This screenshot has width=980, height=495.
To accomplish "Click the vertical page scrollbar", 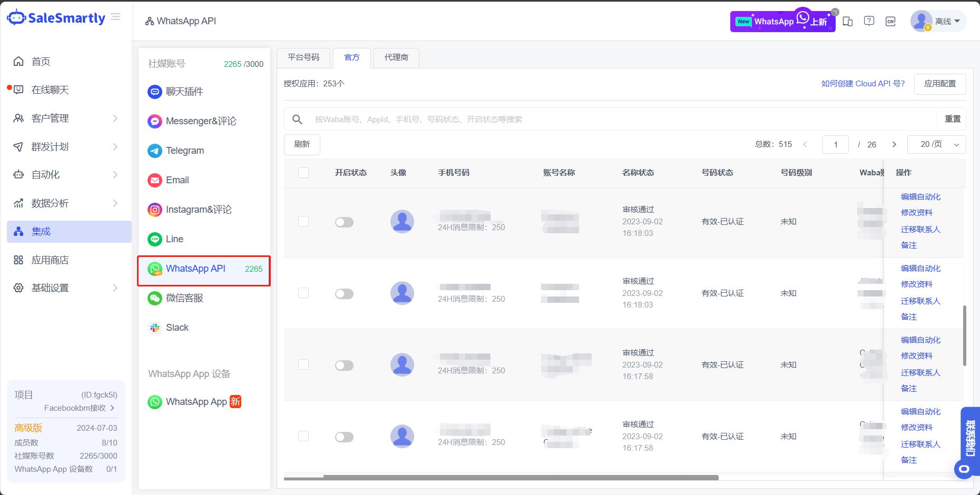I will tap(965, 335).
